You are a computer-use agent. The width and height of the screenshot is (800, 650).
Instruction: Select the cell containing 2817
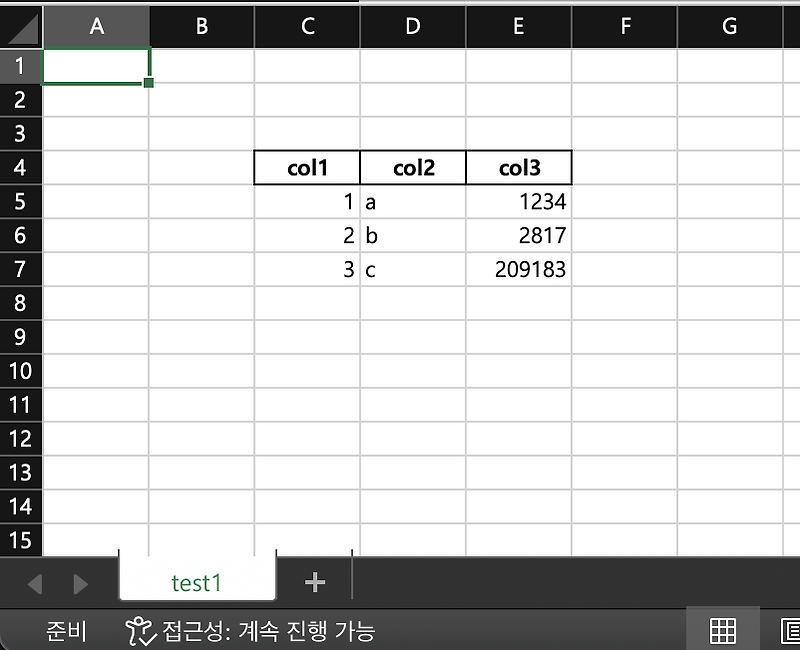click(x=519, y=235)
